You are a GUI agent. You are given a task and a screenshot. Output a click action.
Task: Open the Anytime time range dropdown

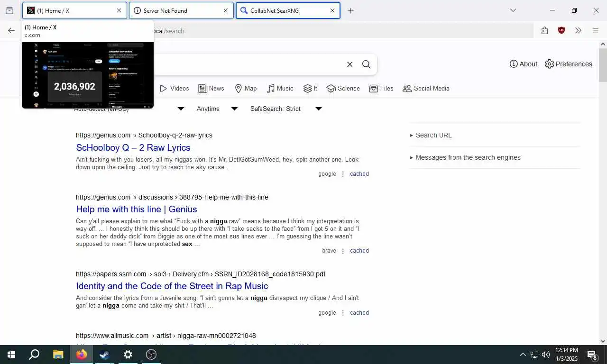click(217, 109)
